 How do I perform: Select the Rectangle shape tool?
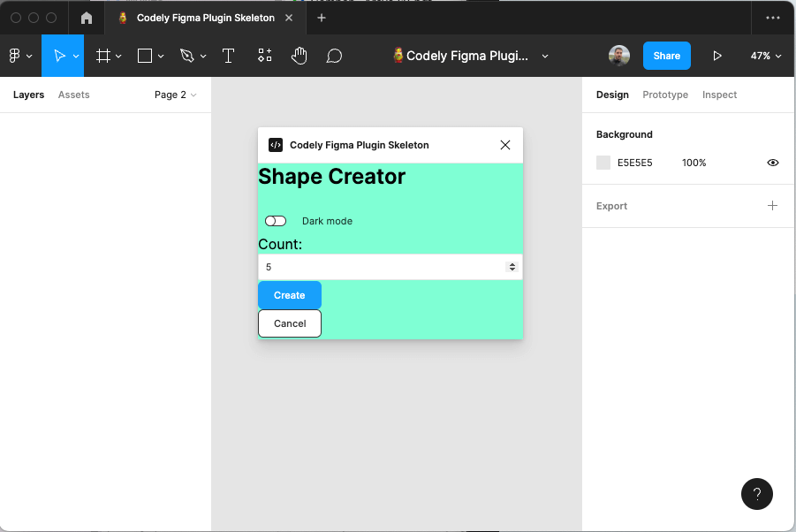point(145,56)
